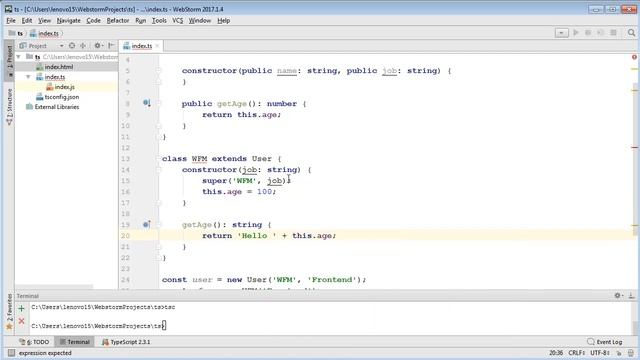This screenshot has width=640, height=360.
Task: Toggle the Structure tool window side button
Action: tap(9, 106)
